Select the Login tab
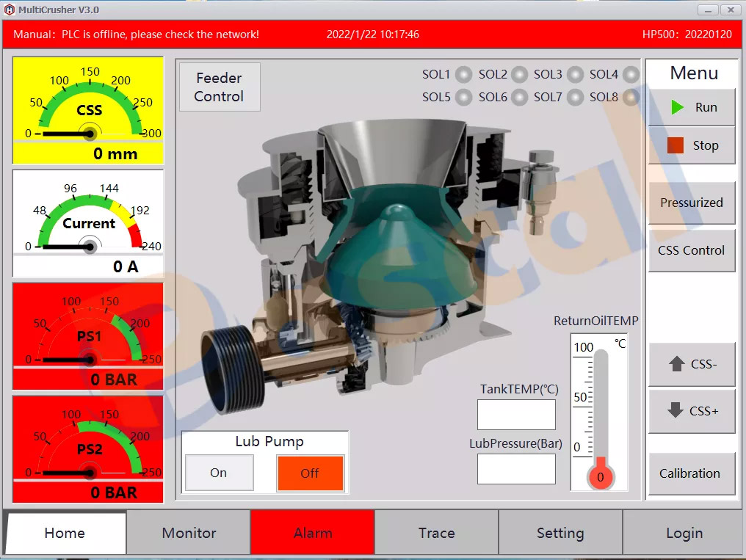 (x=684, y=533)
